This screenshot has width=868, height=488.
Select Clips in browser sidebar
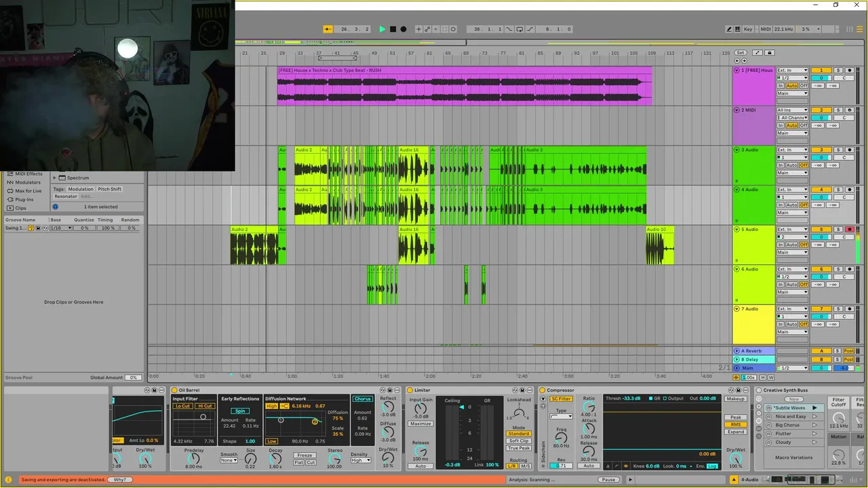point(17,208)
